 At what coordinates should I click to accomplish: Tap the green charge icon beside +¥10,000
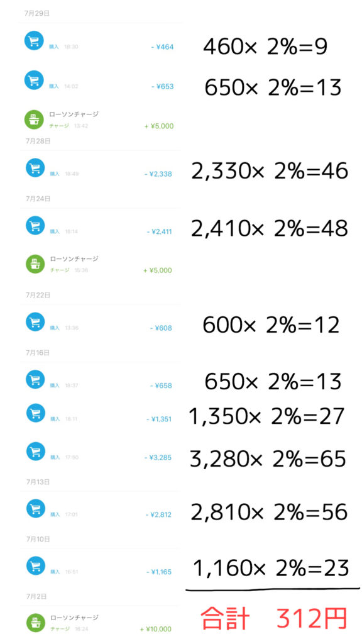point(36,623)
